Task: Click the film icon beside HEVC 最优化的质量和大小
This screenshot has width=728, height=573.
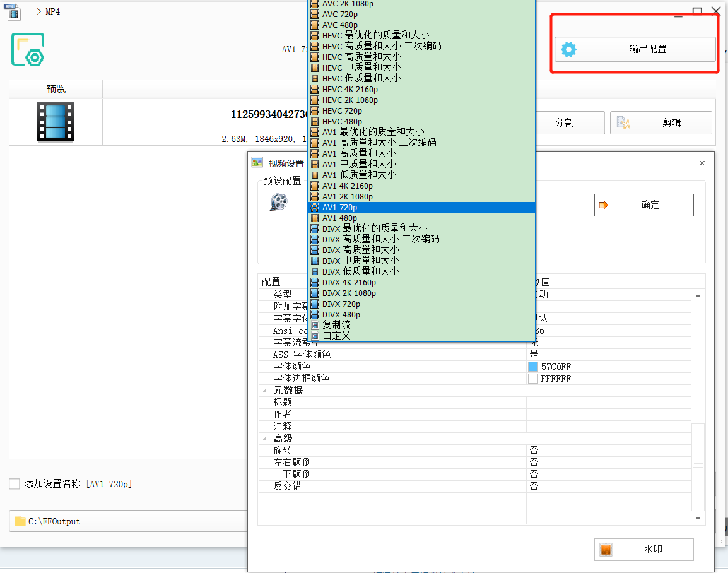Action: tap(315, 35)
